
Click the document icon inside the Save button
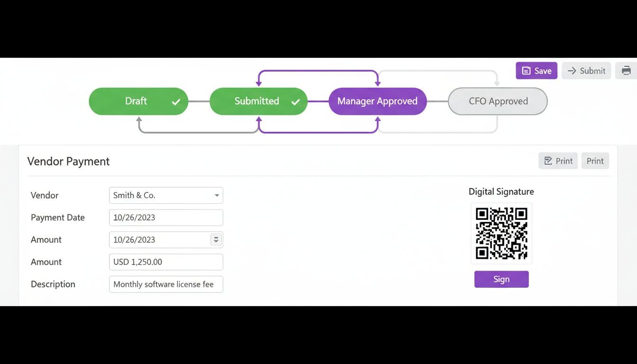click(x=527, y=70)
